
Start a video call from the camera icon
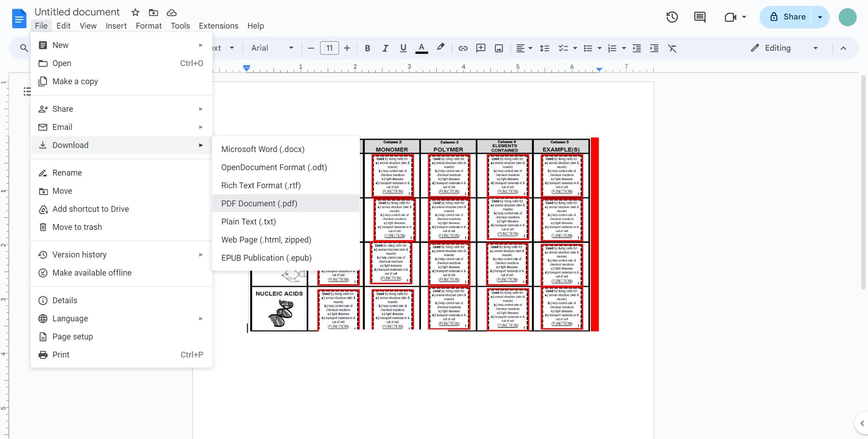click(731, 17)
